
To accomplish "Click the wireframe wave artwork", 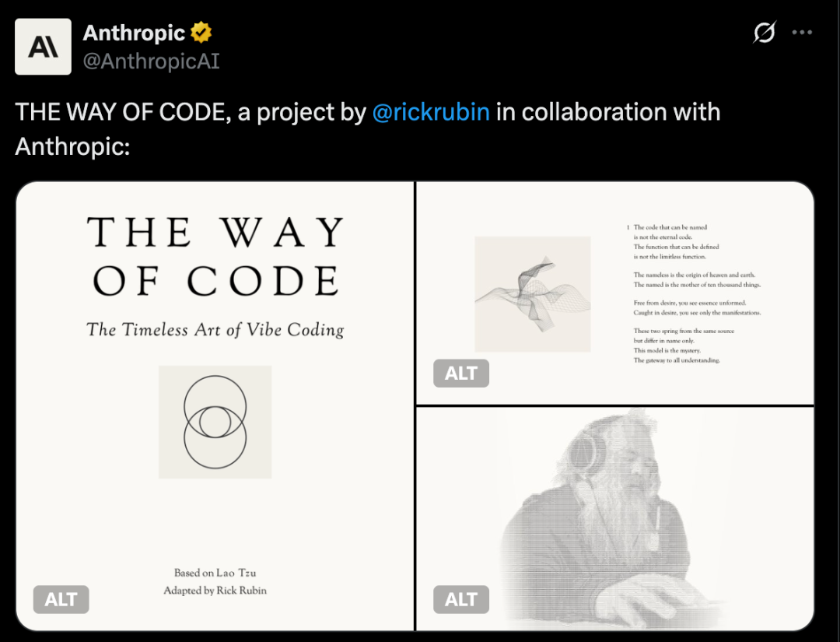I will pos(533,293).
